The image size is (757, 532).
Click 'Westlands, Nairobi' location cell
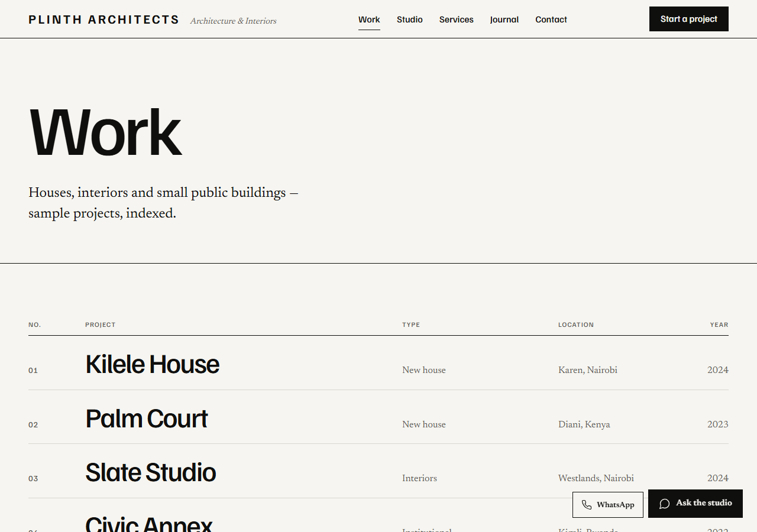point(596,478)
